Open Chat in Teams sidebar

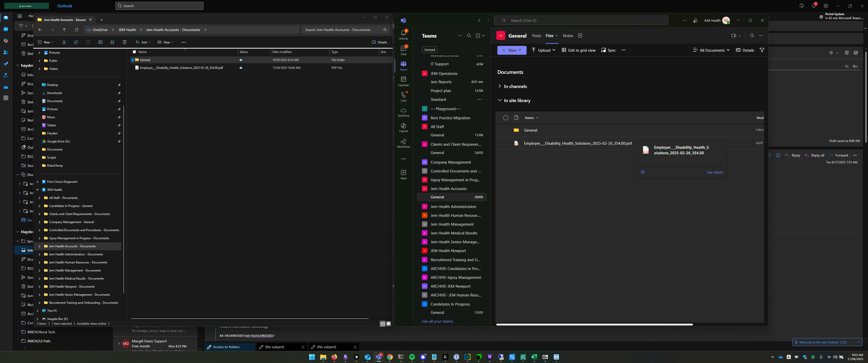(403, 50)
